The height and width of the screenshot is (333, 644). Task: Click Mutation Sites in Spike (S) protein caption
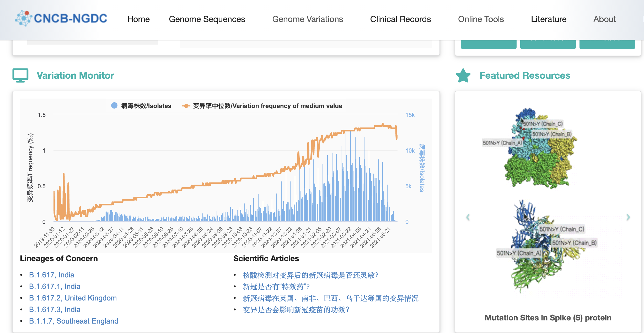click(548, 318)
